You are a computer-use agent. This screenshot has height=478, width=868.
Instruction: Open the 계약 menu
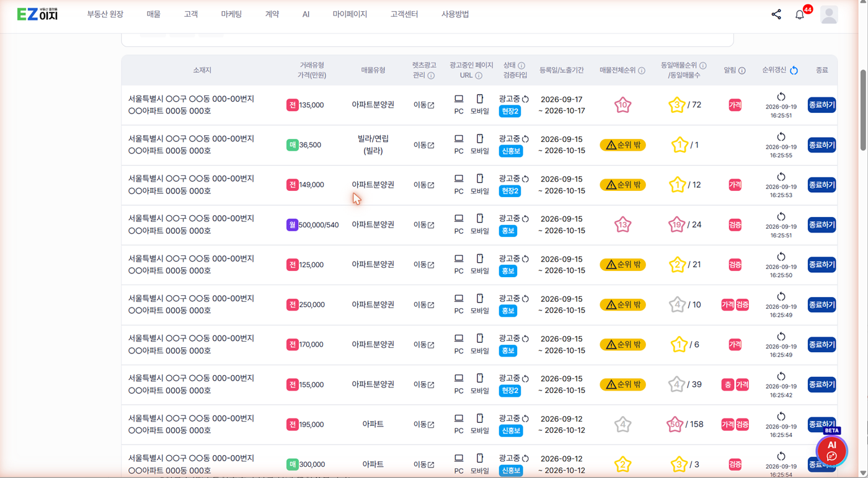pyautogui.click(x=272, y=14)
